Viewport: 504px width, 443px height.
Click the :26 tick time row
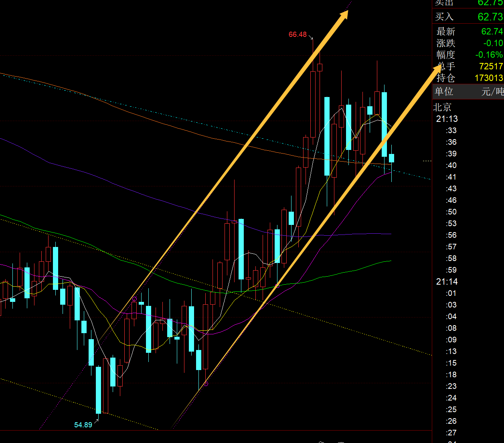point(451,421)
